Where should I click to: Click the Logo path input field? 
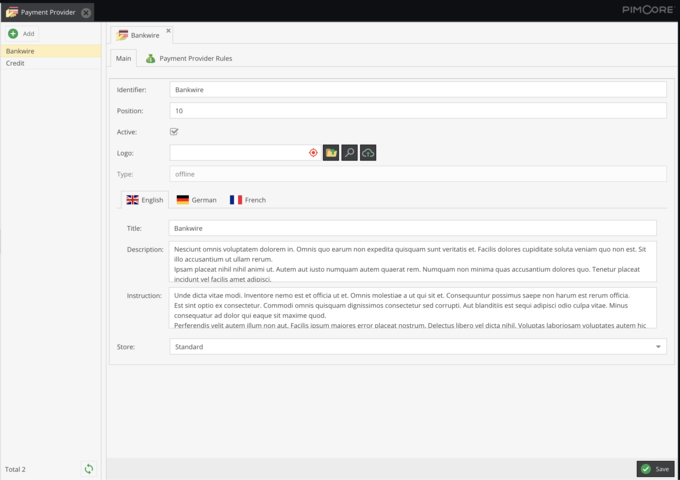click(x=245, y=153)
